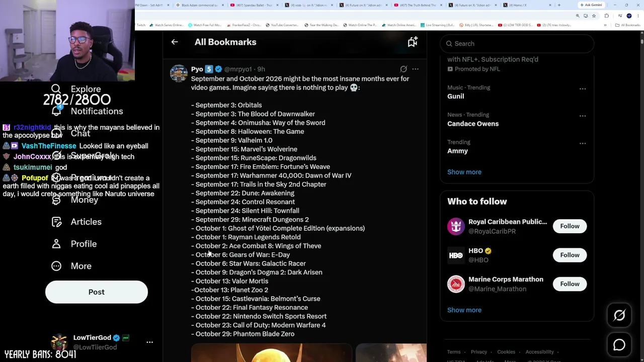
Task: Open options for the Gunil trend
Action: pos(583,89)
